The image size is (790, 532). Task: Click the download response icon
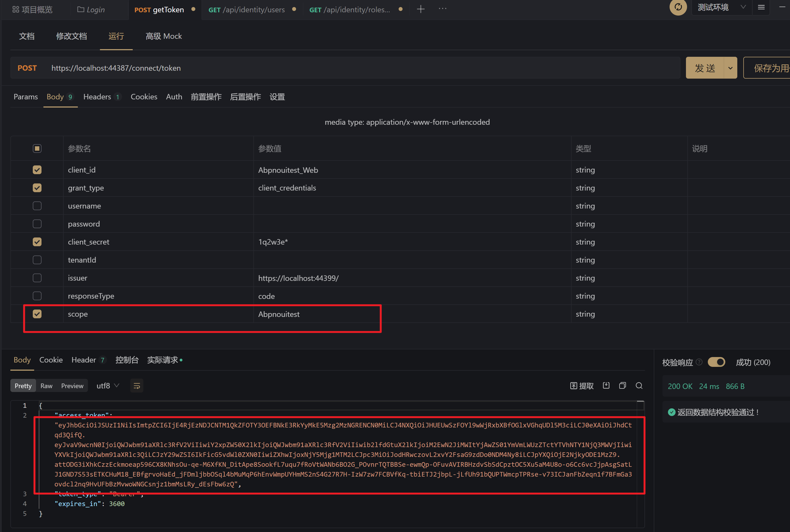point(606,385)
